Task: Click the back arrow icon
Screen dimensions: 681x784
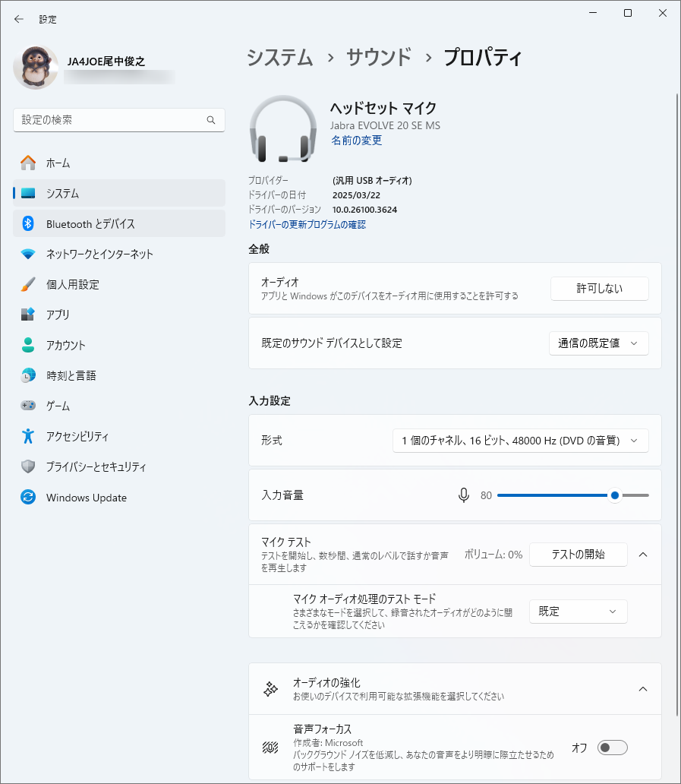Action: (19, 19)
